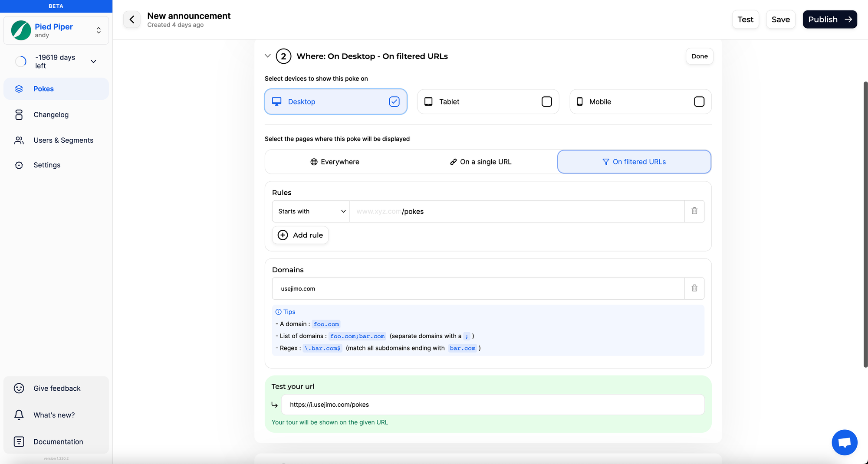Click the Give feedback smiley
Image resolution: width=868 pixels, height=464 pixels.
tap(19, 389)
